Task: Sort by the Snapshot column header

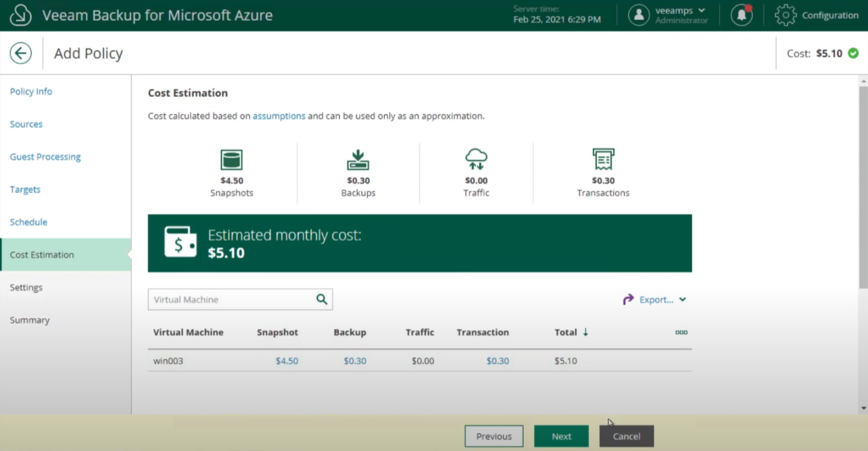Action: tap(277, 332)
